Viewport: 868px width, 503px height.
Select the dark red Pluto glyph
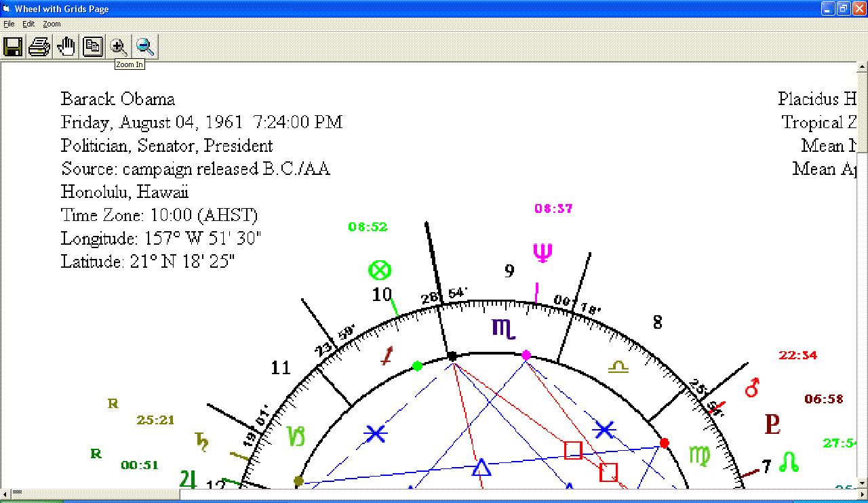click(772, 424)
